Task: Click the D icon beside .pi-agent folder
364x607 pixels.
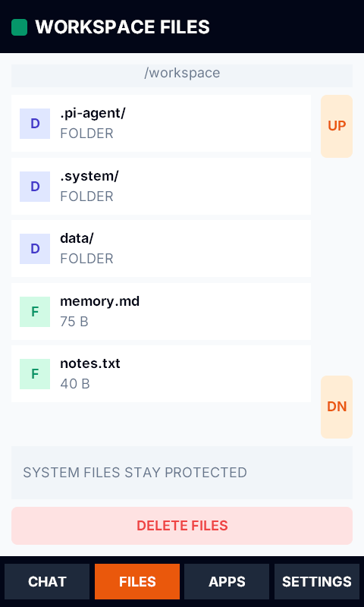Action: coord(35,124)
